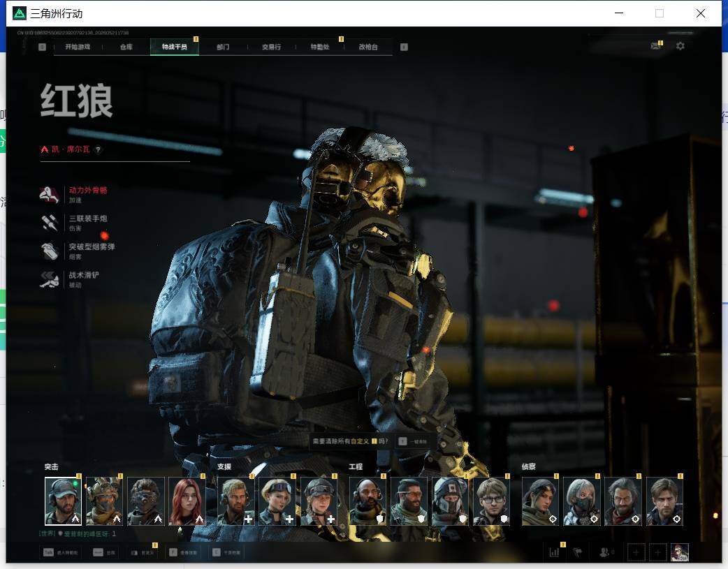Open the friends list icon
Viewport: 728px width, 569px height.
point(606,552)
